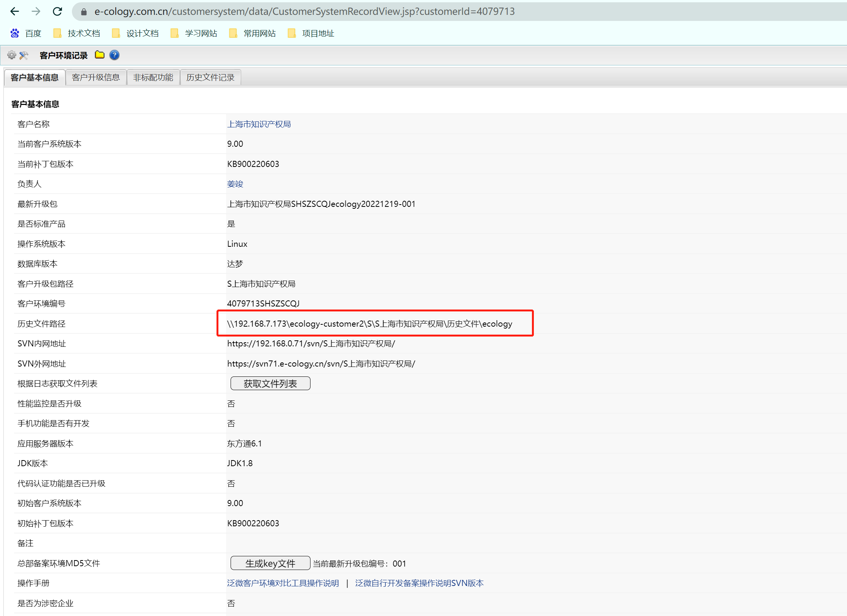Open 泛微自行开发备案操作说明SVN版本 link
Image resolution: width=847 pixels, height=616 pixels.
[x=419, y=583]
